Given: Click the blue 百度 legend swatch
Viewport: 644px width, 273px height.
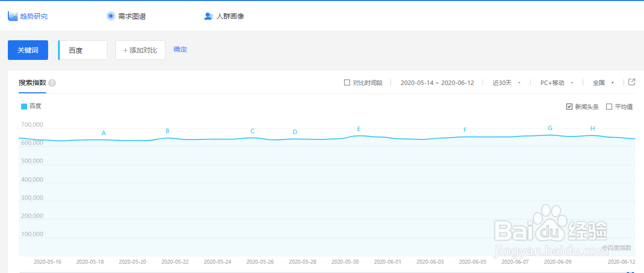Looking at the screenshot, I should 24,106.
